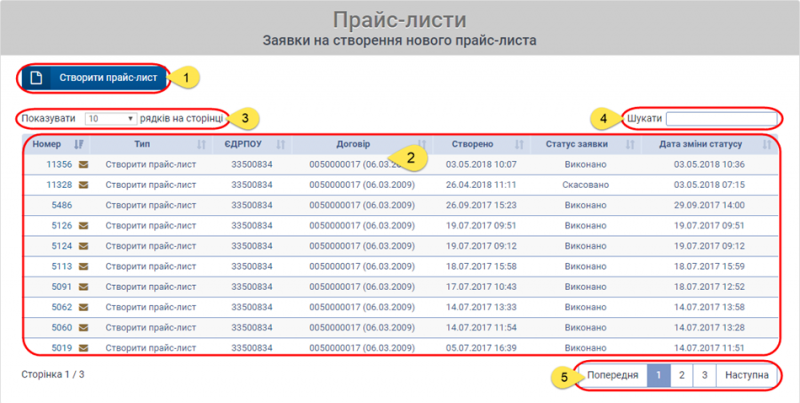The width and height of the screenshot is (800, 403).
Task: Click status date 14.07.2017 13:28
Action: click(x=709, y=328)
